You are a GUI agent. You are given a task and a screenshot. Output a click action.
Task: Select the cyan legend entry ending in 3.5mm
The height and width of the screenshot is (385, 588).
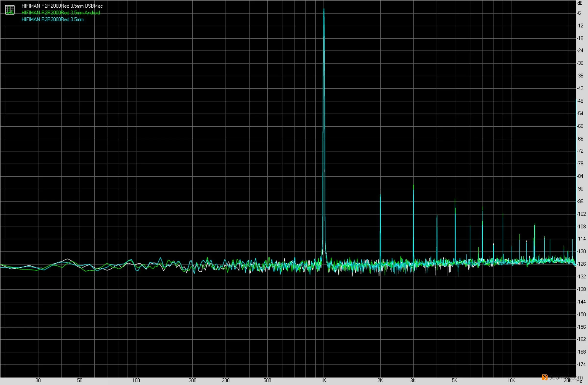click(52, 19)
